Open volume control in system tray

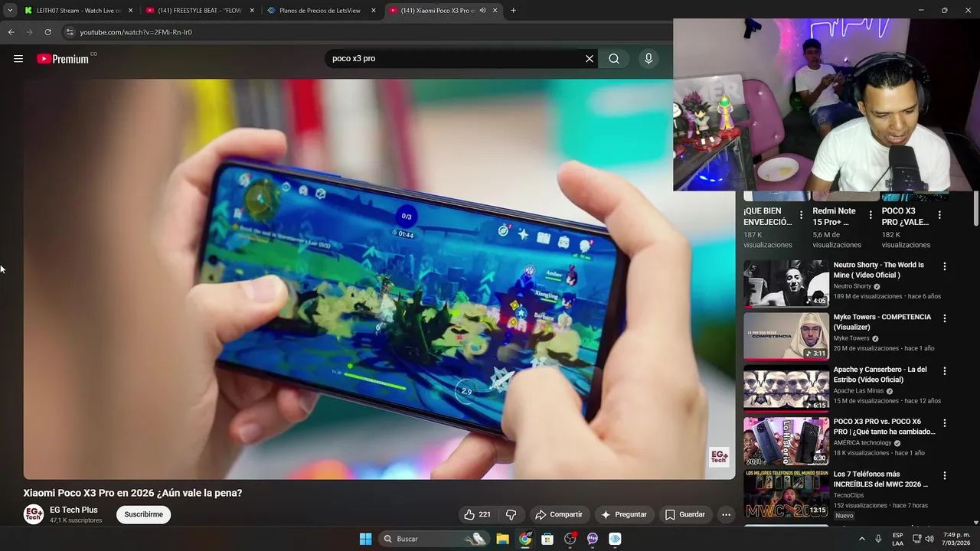pos(929,539)
